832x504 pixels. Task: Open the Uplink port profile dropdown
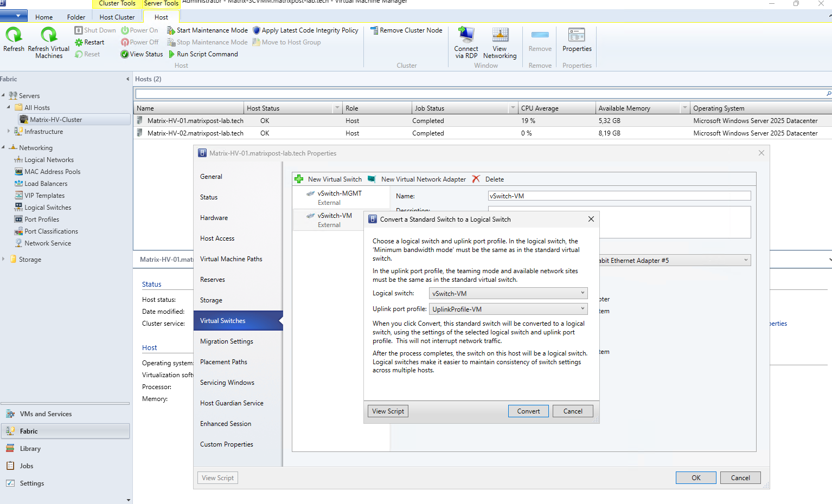point(508,309)
